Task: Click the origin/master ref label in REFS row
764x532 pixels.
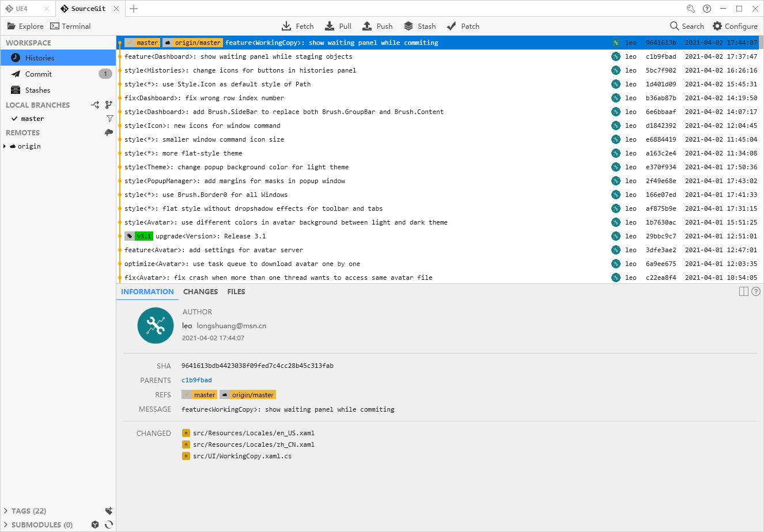Action: 248,394
